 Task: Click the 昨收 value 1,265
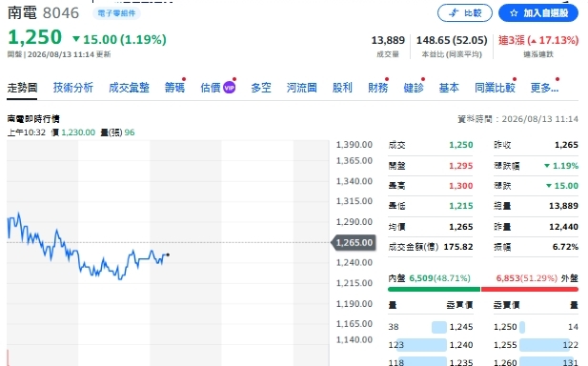point(566,145)
